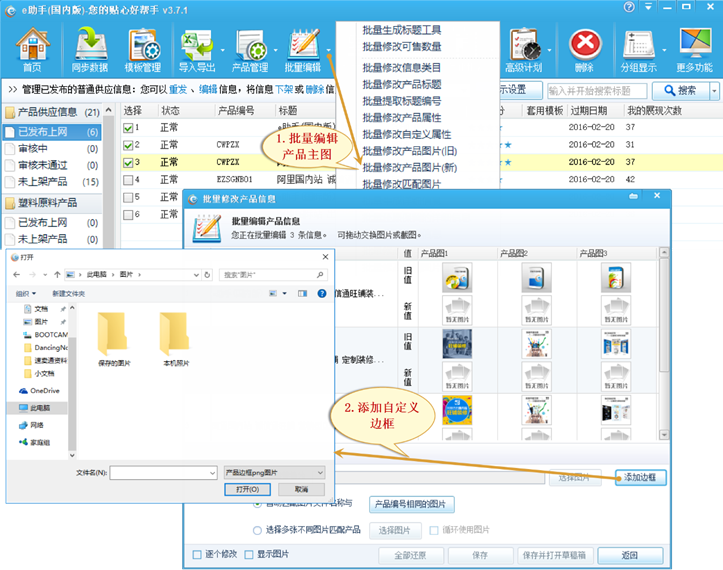Viewport: 723px width, 570px height.
Task: Click the 同步数据 sync data icon
Action: [x=90, y=50]
